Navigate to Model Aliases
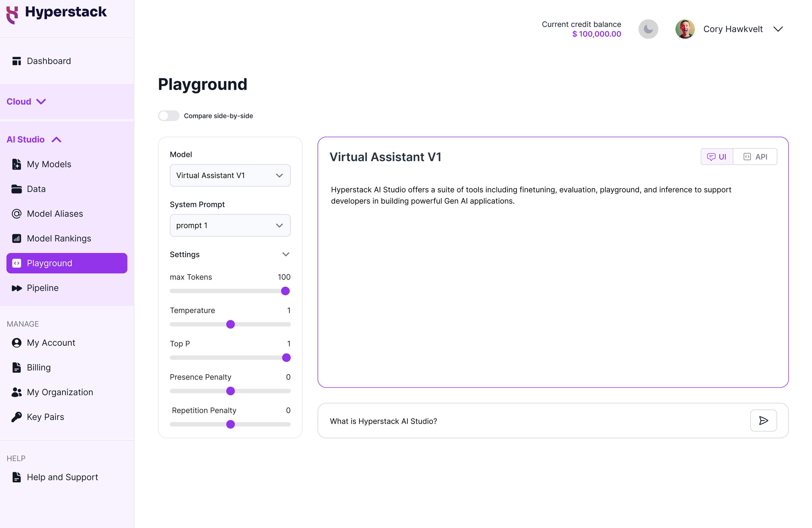 pyautogui.click(x=67, y=214)
